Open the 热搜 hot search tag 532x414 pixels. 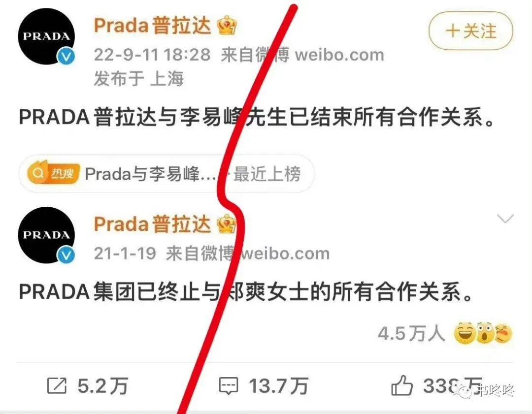(166, 174)
